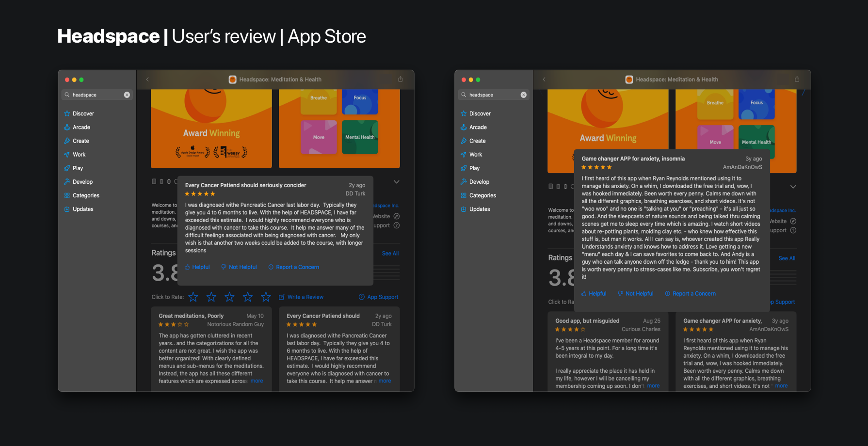Screen dimensions: 868x446
Task: Click the share icon in the right window
Action: click(797, 79)
